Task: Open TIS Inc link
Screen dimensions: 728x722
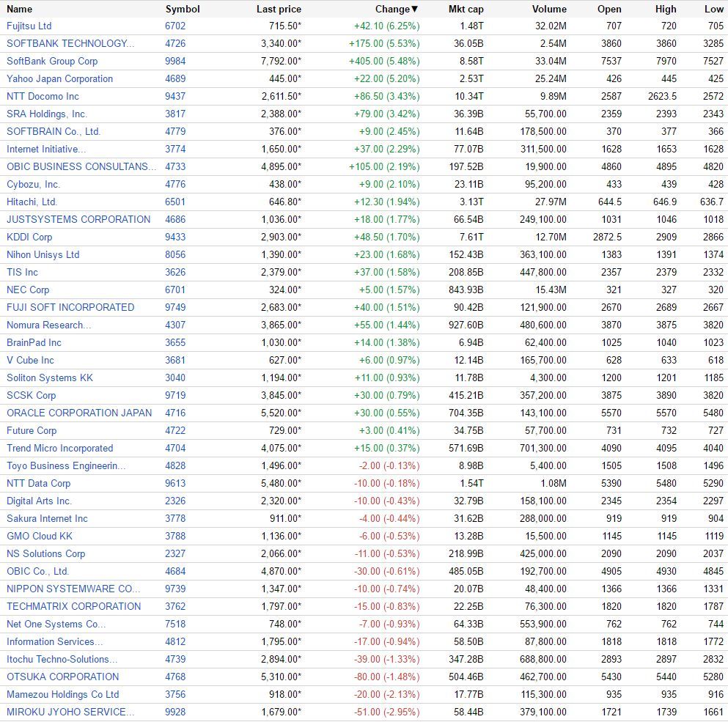Action: pyautogui.click(x=22, y=273)
